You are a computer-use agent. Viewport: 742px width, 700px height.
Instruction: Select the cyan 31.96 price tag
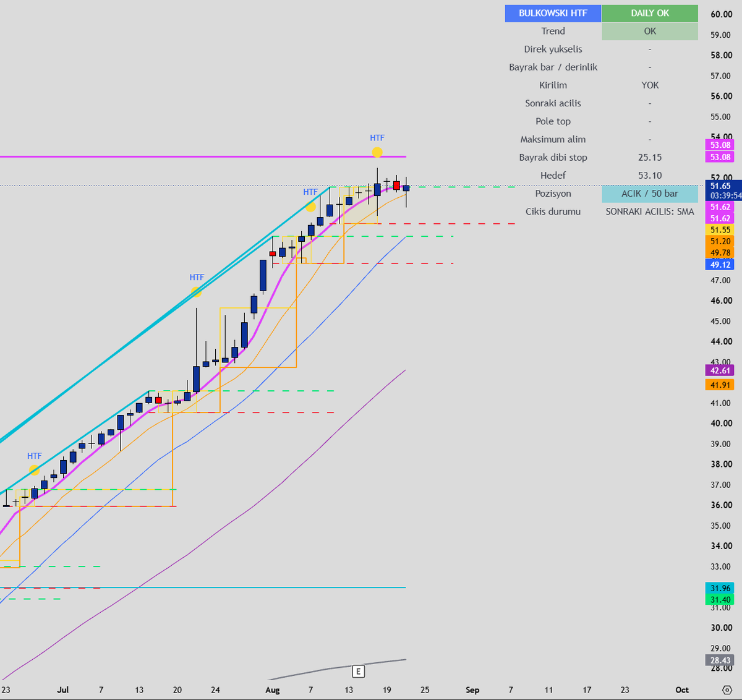tap(720, 588)
